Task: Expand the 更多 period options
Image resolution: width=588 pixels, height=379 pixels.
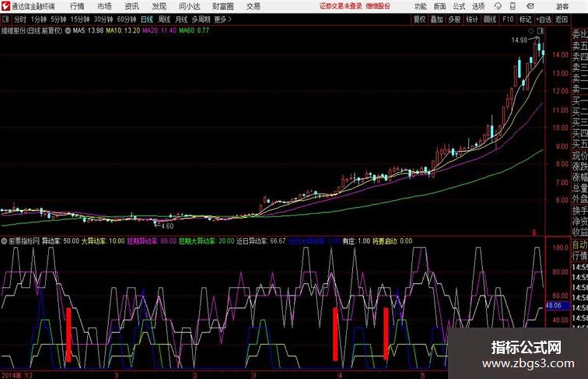Action: tap(223, 19)
